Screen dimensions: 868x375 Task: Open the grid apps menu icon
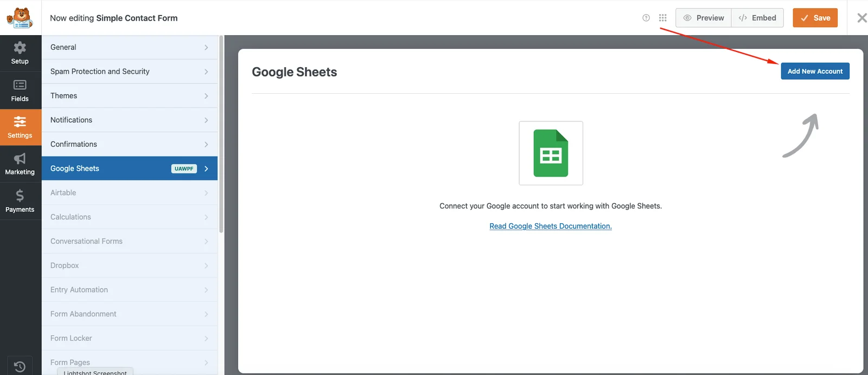(x=662, y=18)
